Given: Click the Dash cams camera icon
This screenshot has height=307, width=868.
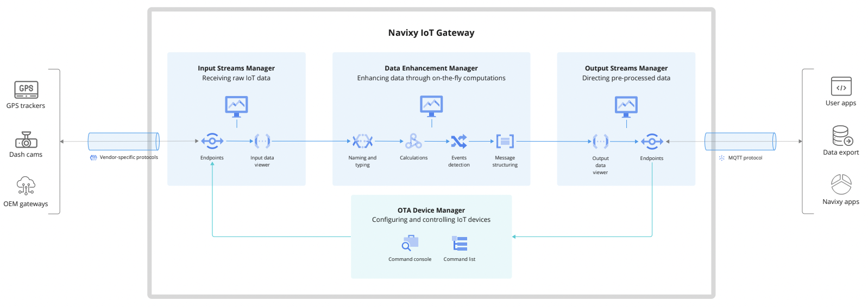Looking at the screenshot, I should pyautogui.click(x=26, y=140).
